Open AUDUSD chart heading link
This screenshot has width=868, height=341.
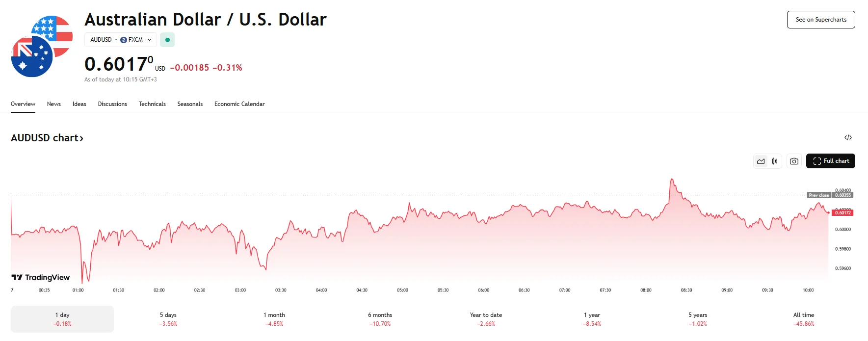47,138
